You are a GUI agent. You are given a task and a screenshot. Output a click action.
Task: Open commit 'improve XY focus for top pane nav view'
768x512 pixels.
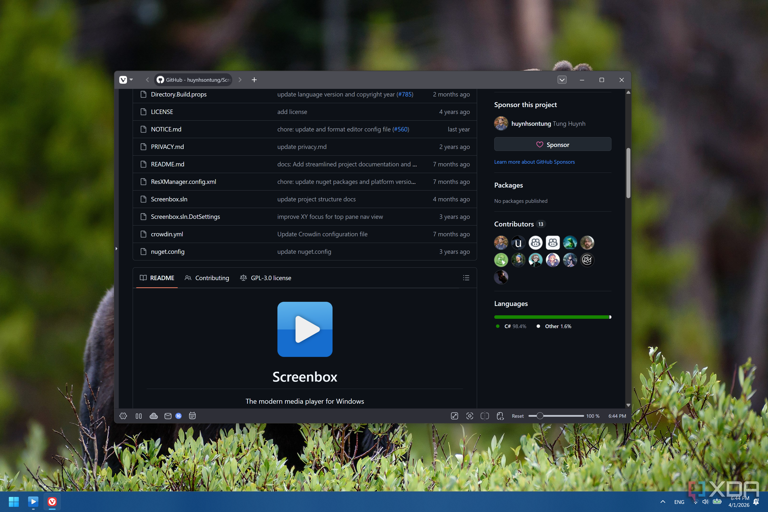click(330, 217)
